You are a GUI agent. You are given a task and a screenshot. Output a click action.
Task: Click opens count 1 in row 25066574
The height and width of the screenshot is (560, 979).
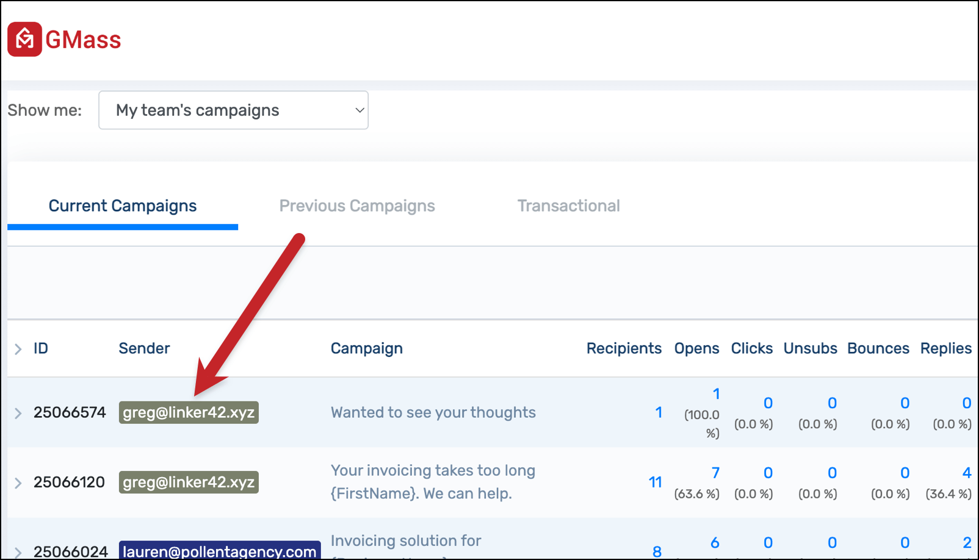(717, 394)
